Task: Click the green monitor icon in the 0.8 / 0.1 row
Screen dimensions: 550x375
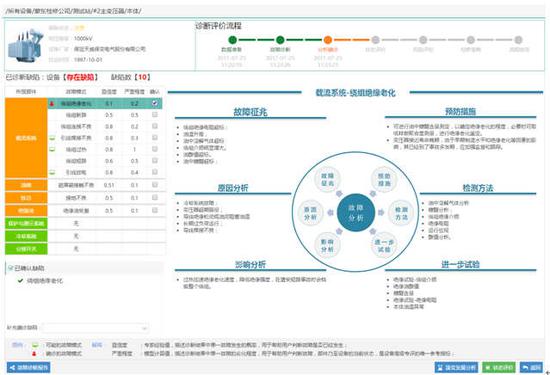Action: [x=52, y=138]
